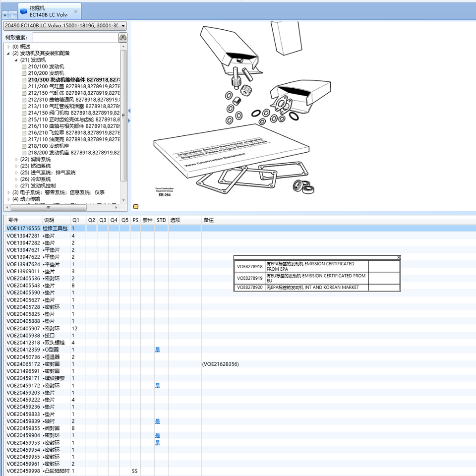This screenshot has width=476, height=476.
Task: Click page icon for 218/200 发动机座
Action: point(24,153)
